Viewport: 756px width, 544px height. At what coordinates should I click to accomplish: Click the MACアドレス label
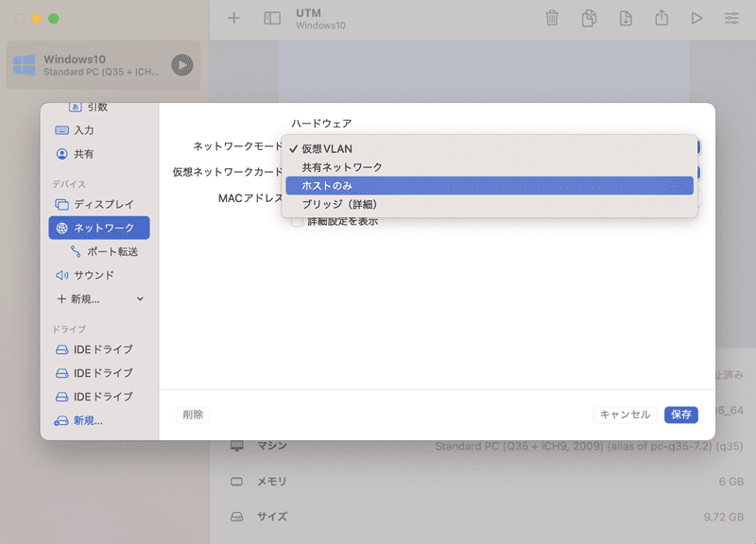point(250,198)
